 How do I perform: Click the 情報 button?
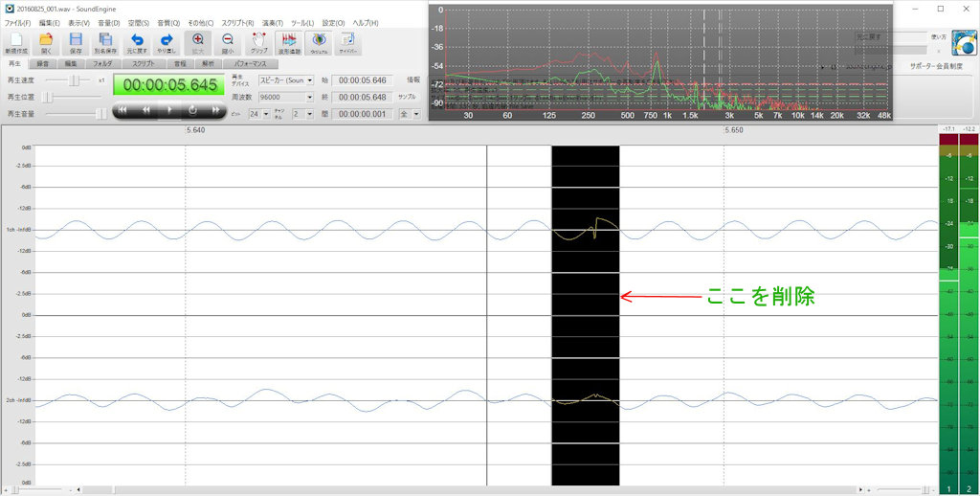coord(413,80)
